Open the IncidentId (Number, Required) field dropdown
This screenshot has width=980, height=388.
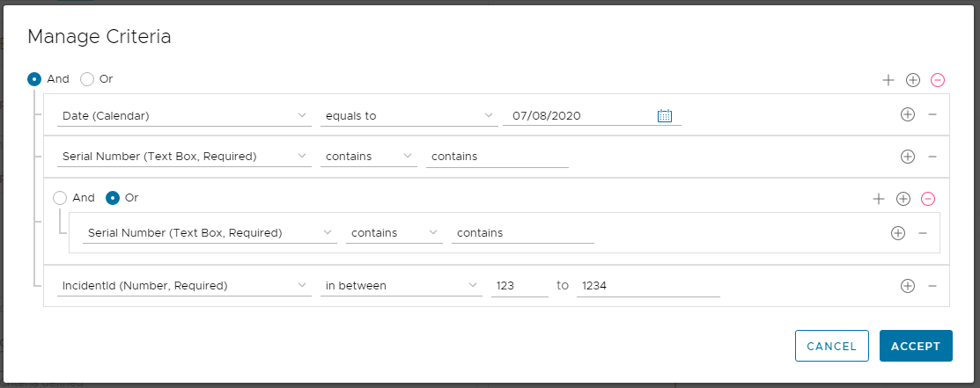point(184,286)
